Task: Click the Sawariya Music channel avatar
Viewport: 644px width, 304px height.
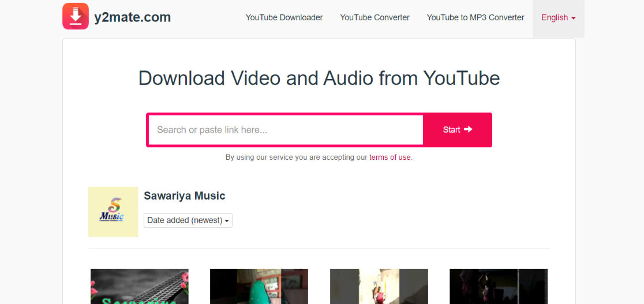Action: point(113,212)
